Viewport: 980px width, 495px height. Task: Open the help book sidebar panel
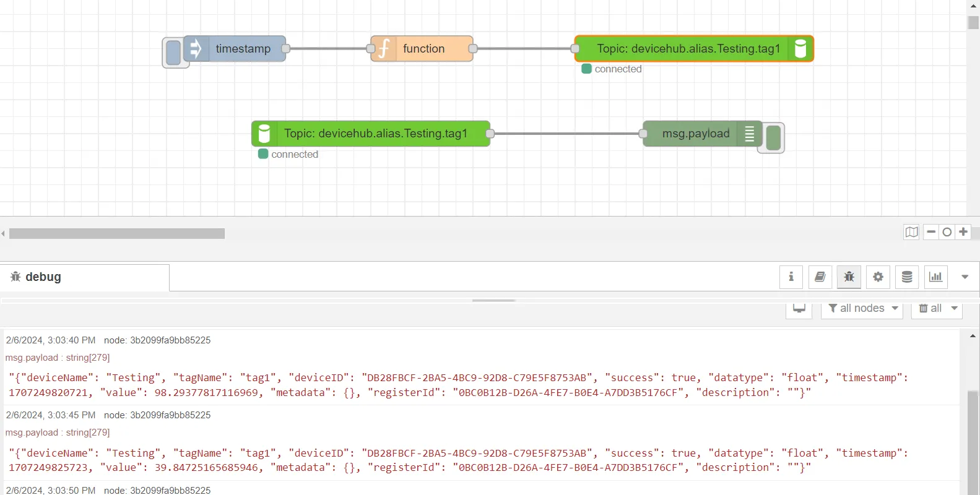coord(820,277)
